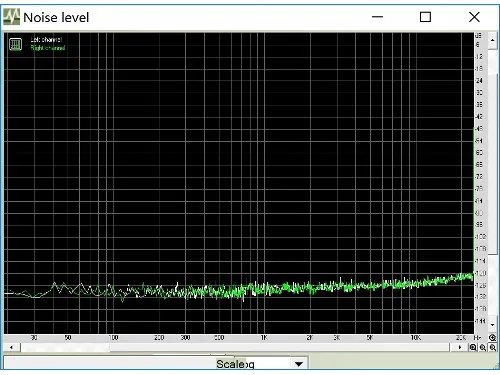This screenshot has height=375, width=500.
Task: Click the horizontal scrollbar thumb
Action: coord(65,347)
